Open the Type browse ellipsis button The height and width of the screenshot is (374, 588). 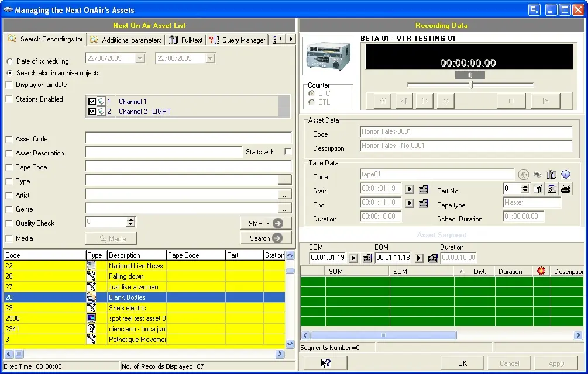pyautogui.click(x=284, y=181)
